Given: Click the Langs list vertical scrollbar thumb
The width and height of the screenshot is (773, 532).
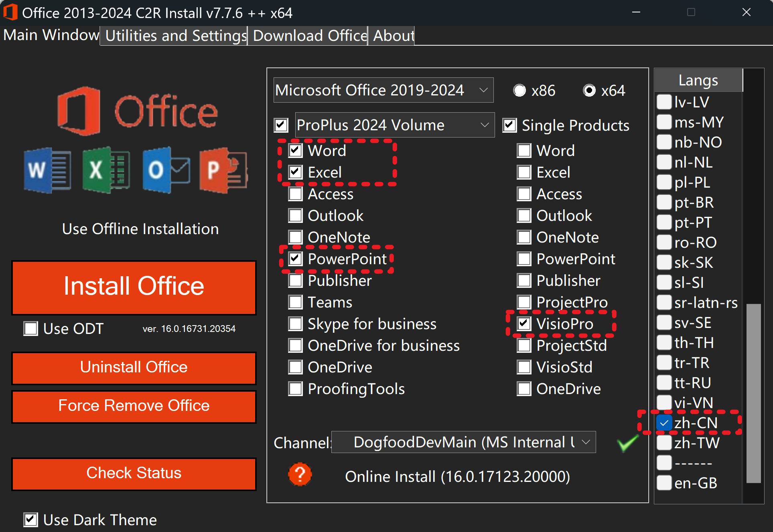Looking at the screenshot, I should tap(753, 393).
